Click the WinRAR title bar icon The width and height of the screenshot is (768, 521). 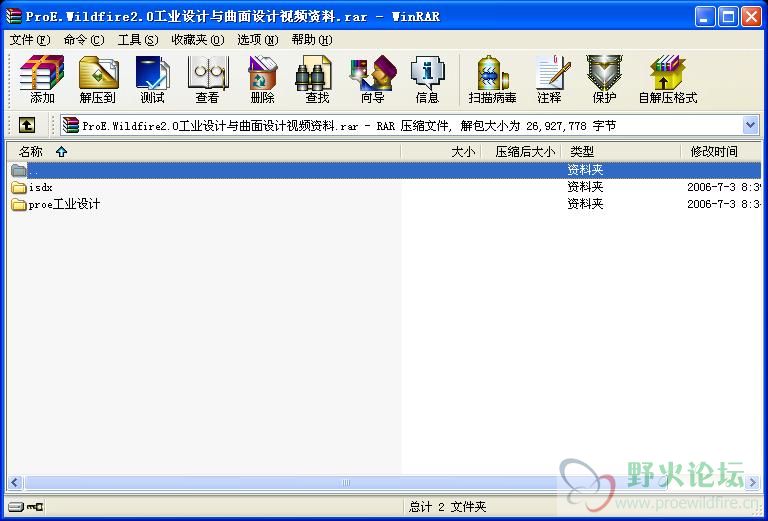pyautogui.click(x=14, y=16)
